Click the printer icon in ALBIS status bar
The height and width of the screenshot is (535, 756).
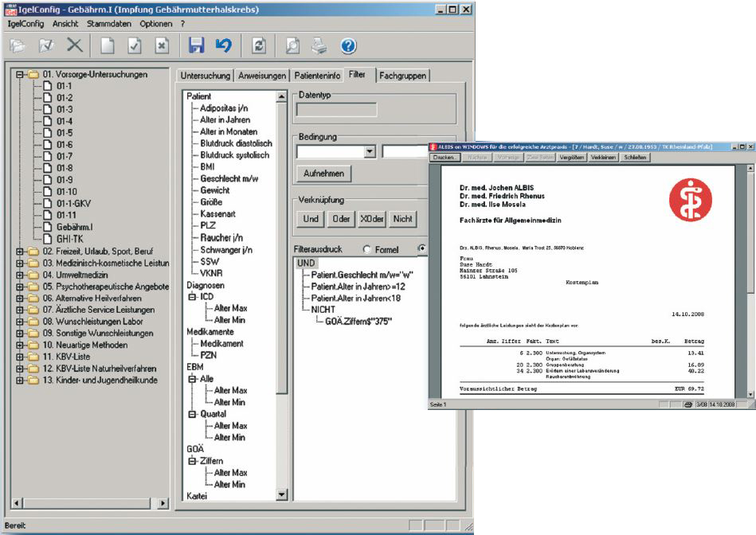pyautogui.click(x=688, y=404)
